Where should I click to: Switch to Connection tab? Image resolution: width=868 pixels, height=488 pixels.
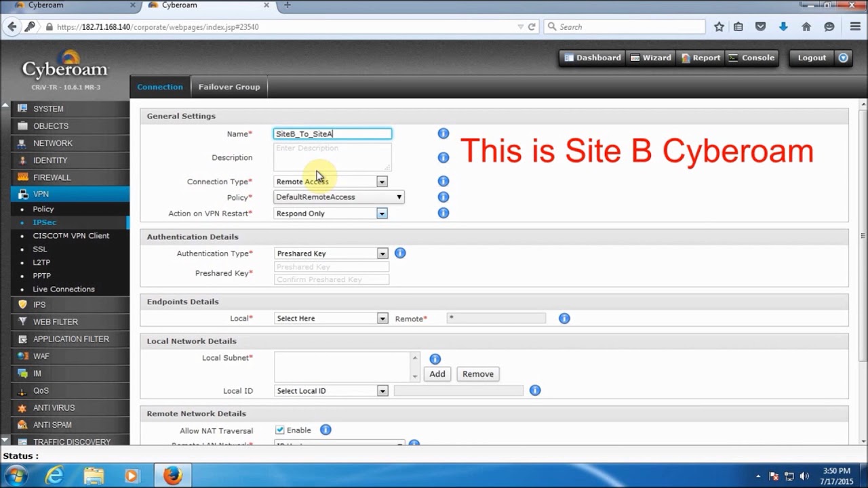(160, 87)
